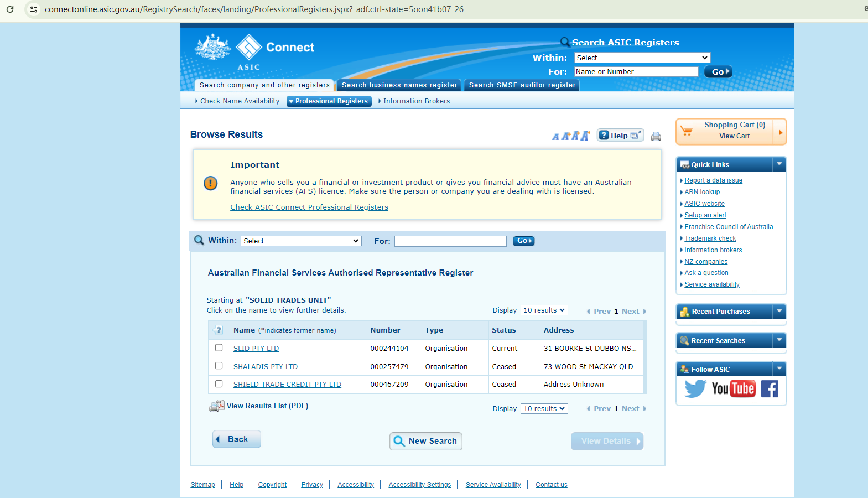This screenshot has height=498, width=868.
Task: Open ASIC website quick link
Action: click(704, 204)
